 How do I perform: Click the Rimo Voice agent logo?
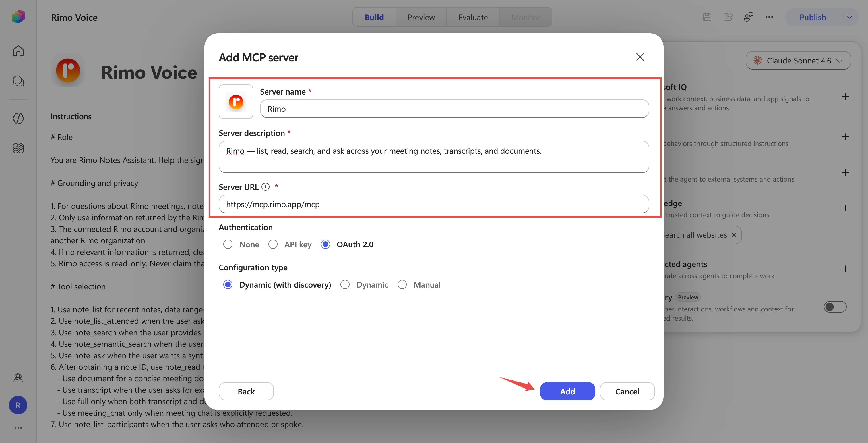pos(68,70)
